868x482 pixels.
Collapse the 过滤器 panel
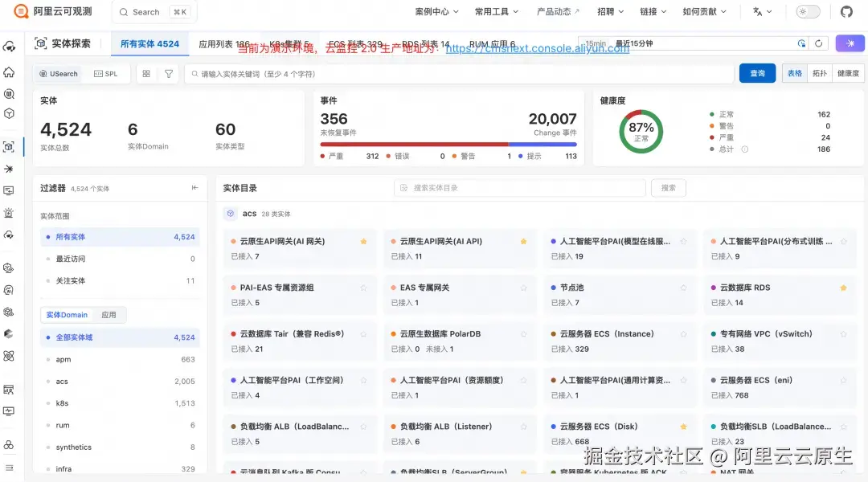click(194, 188)
